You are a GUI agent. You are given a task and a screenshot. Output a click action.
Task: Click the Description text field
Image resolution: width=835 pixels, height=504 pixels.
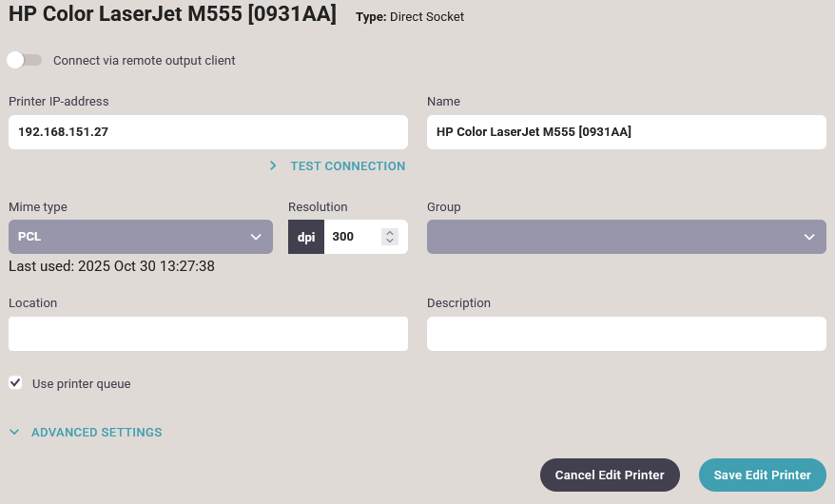coord(626,334)
